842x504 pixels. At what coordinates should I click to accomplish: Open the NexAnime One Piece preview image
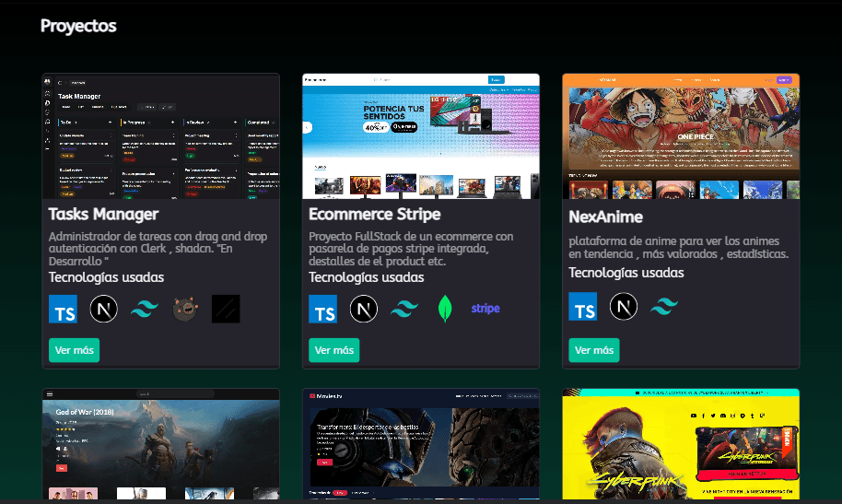pos(681,136)
